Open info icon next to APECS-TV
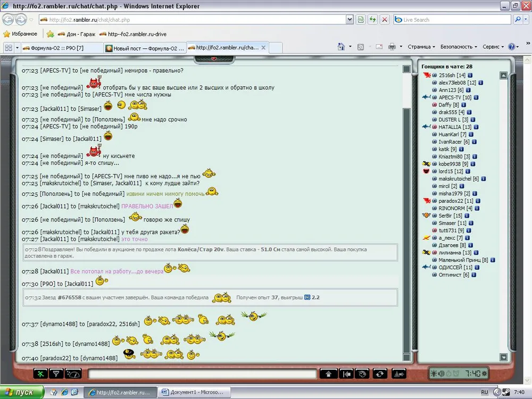This screenshot has width=532, height=399. [477, 98]
